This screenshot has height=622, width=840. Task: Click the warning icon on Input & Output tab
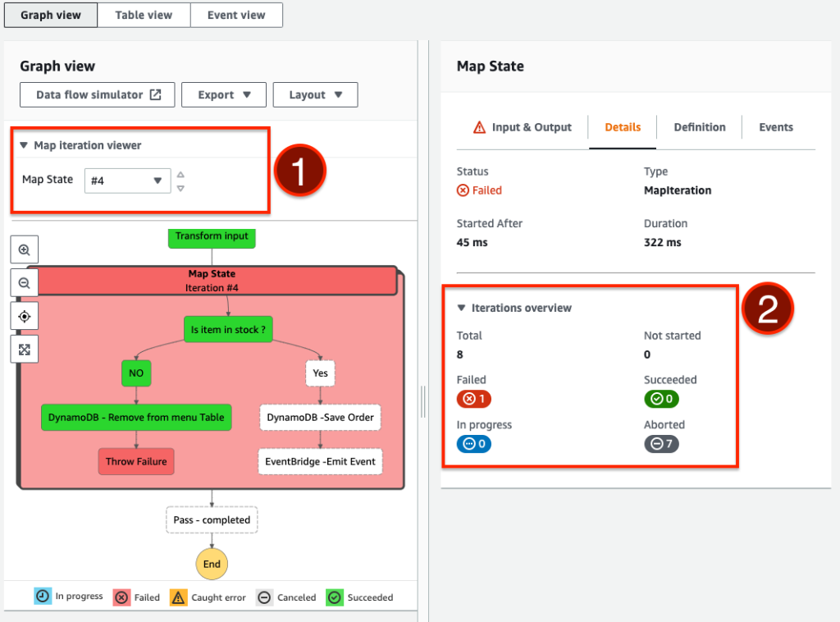[478, 127]
